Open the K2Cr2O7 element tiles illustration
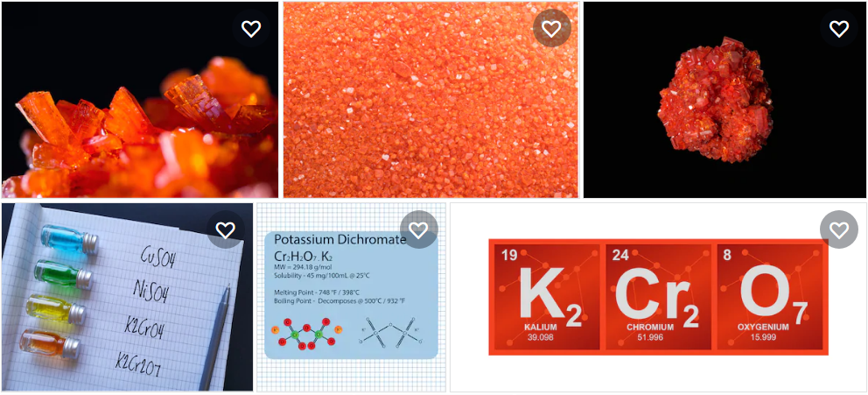 (x=658, y=297)
